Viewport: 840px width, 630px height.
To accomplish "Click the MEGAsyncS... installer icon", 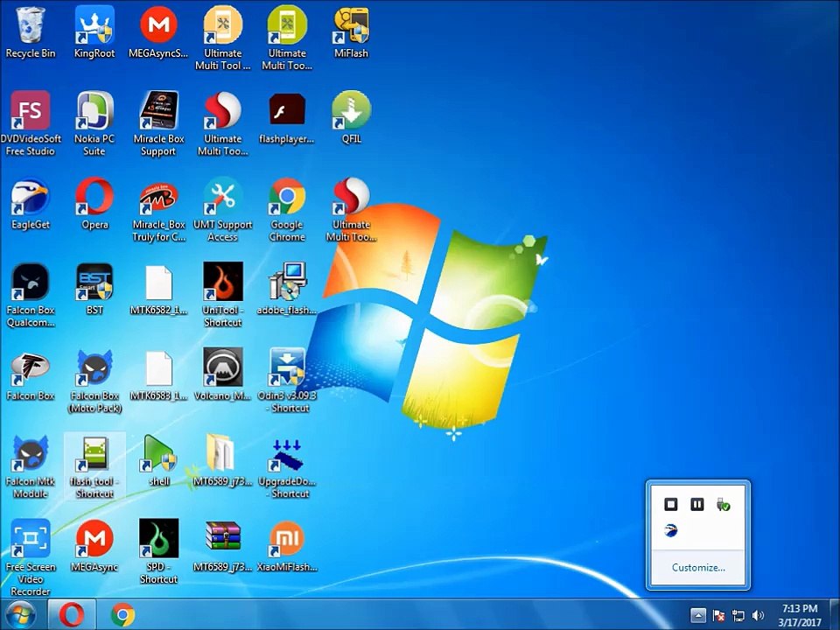I will [158, 32].
